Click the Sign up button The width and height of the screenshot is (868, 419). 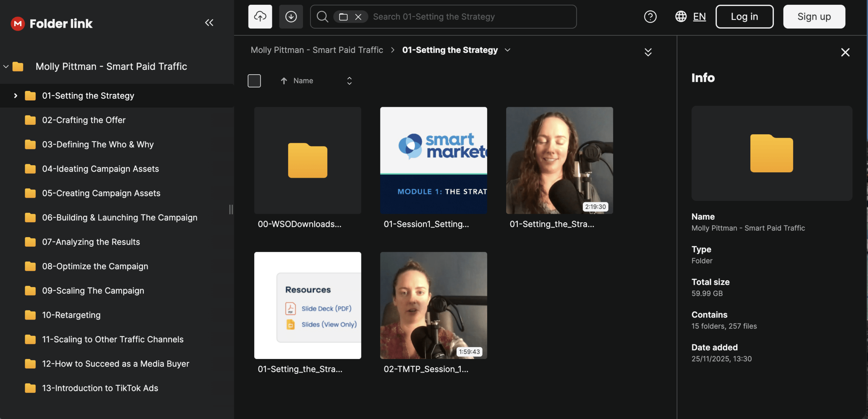tap(814, 17)
